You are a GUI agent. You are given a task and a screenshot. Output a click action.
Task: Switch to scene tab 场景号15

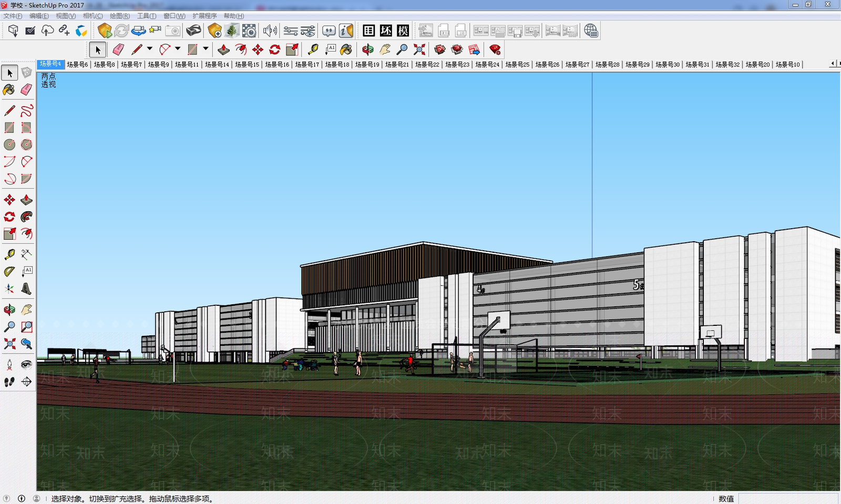pyautogui.click(x=247, y=65)
